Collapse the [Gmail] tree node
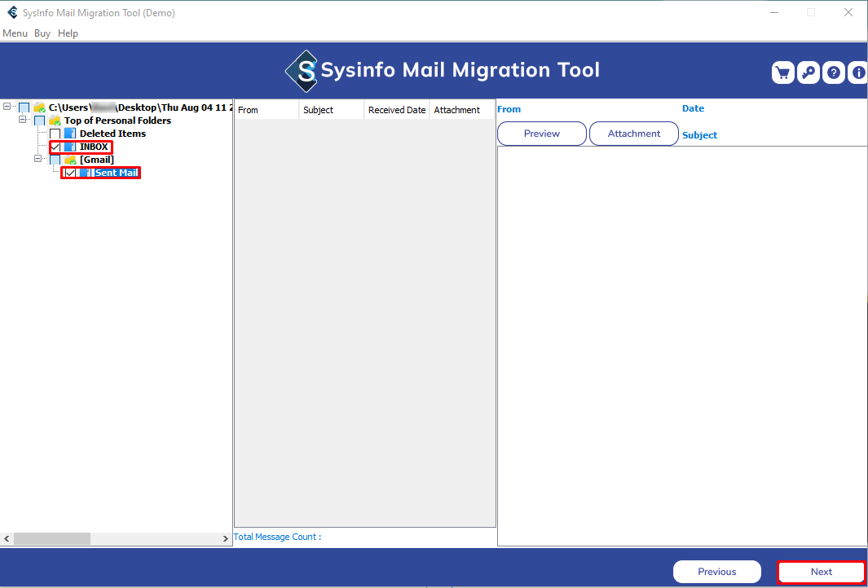868x588 pixels. pos(37,158)
